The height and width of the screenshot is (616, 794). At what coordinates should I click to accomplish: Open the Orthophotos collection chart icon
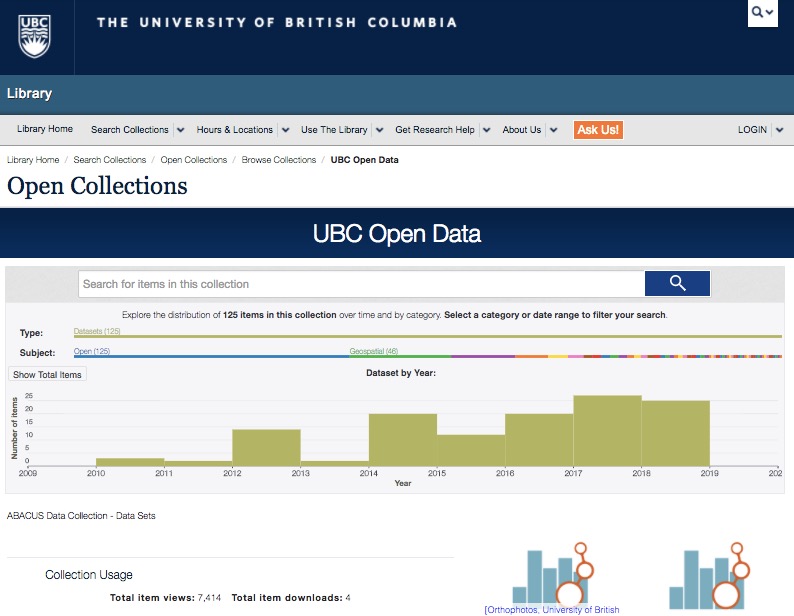553,575
